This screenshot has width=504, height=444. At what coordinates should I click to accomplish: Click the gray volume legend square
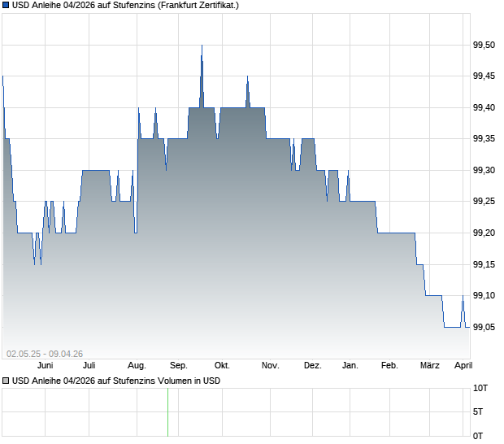pyautogui.click(x=6, y=381)
